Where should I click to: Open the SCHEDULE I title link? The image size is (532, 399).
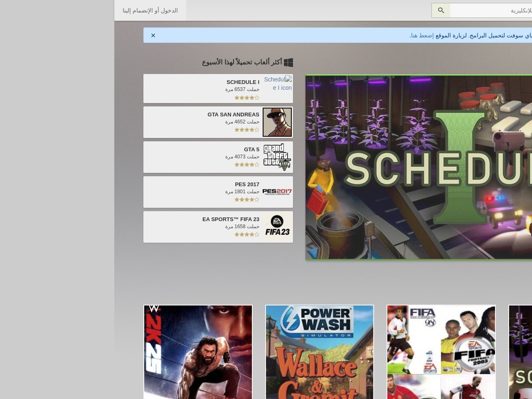(x=243, y=82)
